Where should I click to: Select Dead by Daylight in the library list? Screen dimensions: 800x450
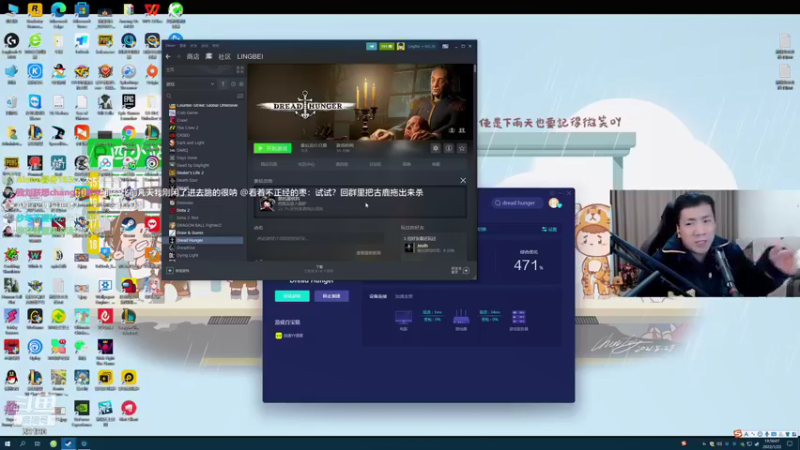click(x=192, y=165)
